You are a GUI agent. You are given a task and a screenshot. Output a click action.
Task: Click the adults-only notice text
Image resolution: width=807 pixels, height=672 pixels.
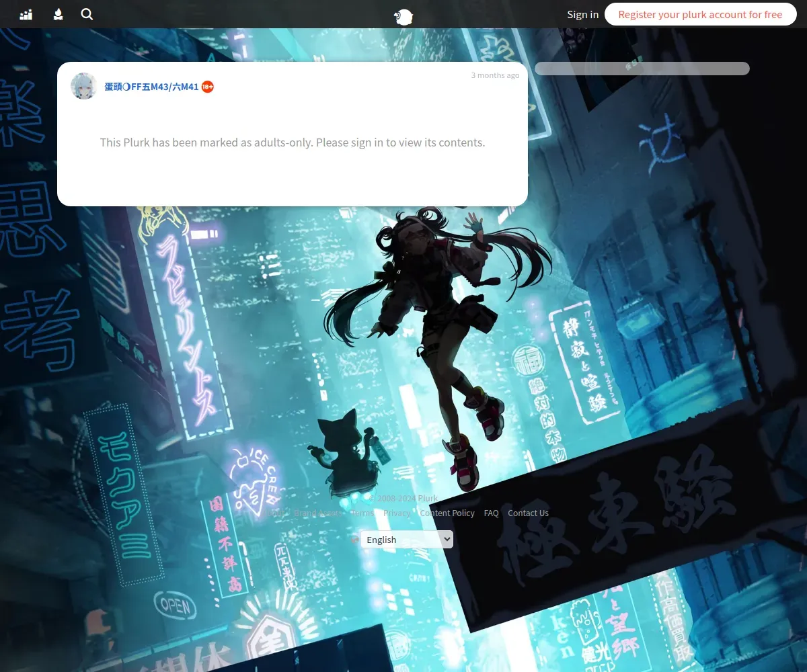pyautogui.click(x=293, y=142)
